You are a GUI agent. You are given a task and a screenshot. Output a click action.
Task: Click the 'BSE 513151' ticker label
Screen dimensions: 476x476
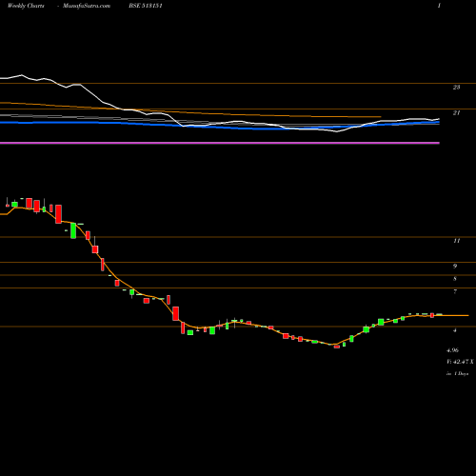[146, 6]
